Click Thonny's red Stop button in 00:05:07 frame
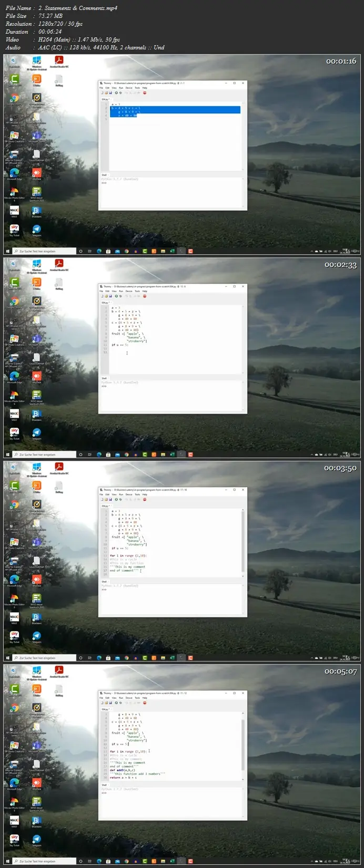The image size is (364, 868). pyautogui.click(x=145, y=702)
